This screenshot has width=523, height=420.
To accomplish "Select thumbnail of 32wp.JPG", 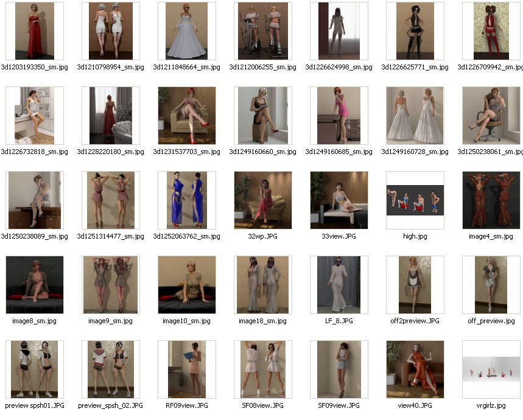I will [263, 200].
